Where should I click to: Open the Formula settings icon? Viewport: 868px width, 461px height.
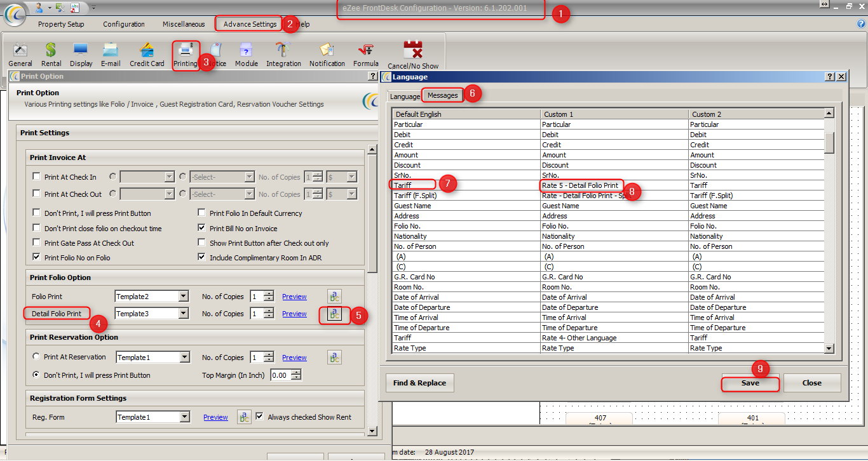365,55
